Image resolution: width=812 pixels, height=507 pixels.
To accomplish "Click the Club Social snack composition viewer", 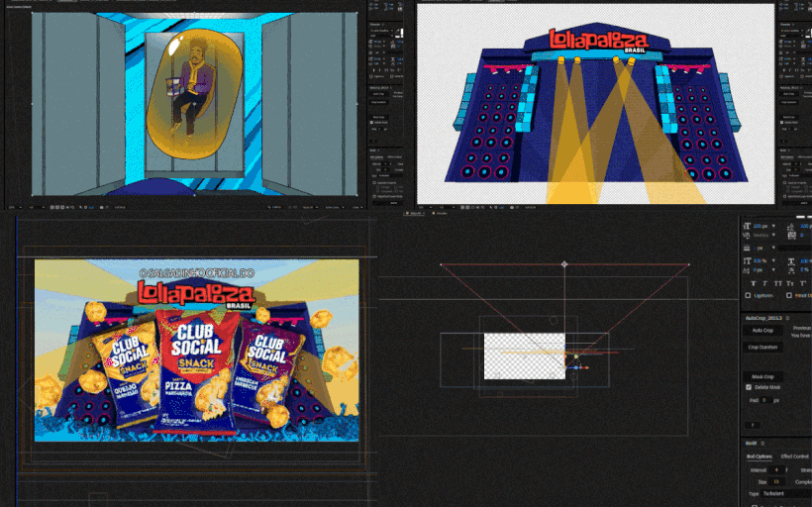I will point(196,351).
